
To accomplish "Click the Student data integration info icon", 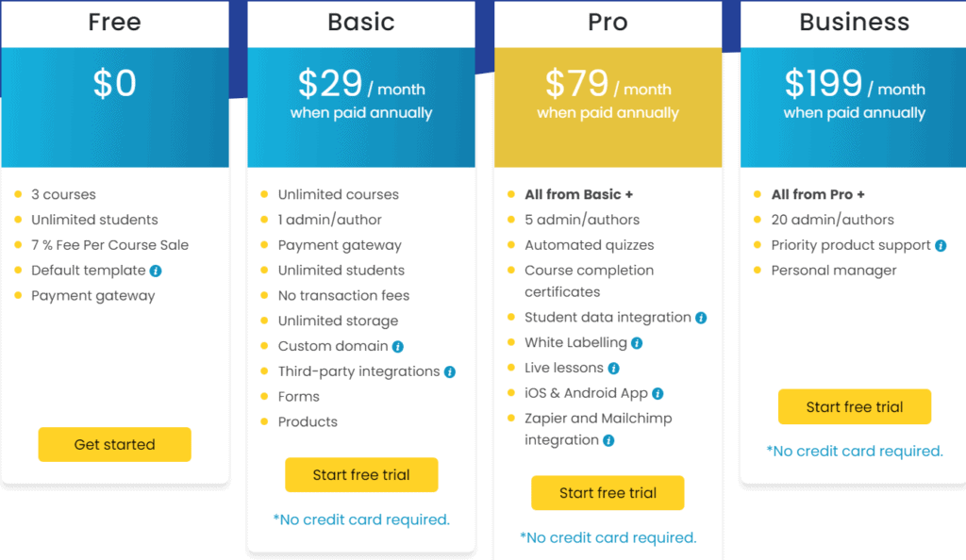I will pos(700,318).
